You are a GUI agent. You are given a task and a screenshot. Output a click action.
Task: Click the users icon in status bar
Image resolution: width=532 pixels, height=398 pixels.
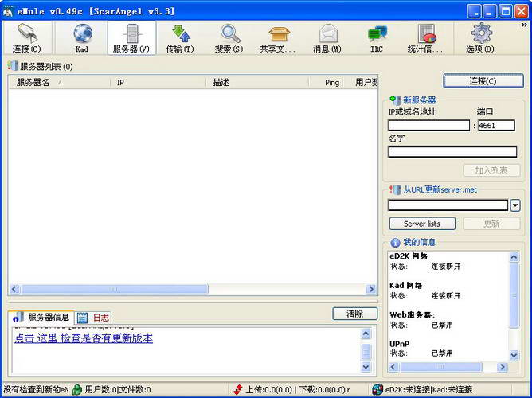pos(77,389)
